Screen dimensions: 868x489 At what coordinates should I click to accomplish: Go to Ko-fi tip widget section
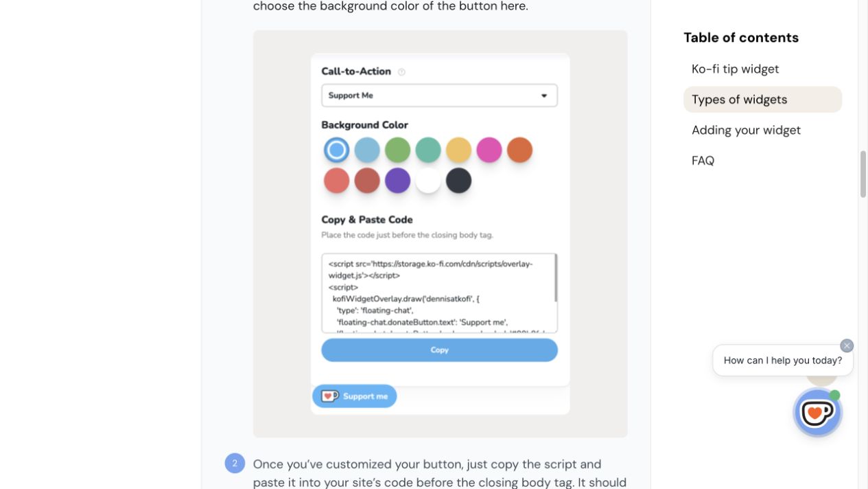735,69
